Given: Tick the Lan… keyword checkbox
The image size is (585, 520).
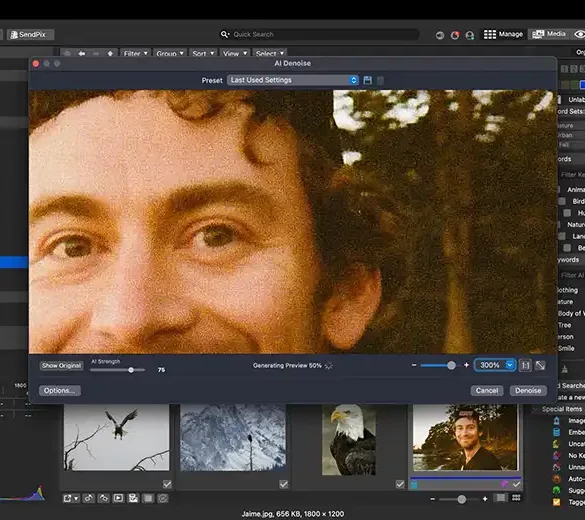Looking at the screenshot, I should coord(562,236).
